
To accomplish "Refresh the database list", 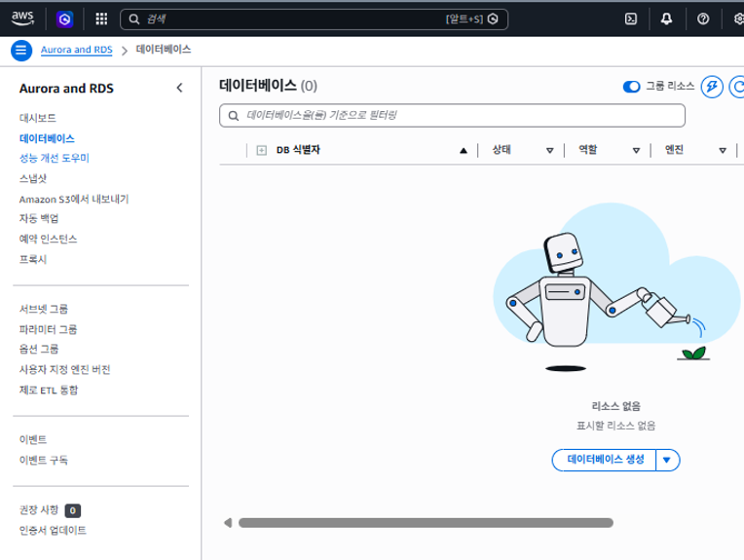I will (737, 87).
